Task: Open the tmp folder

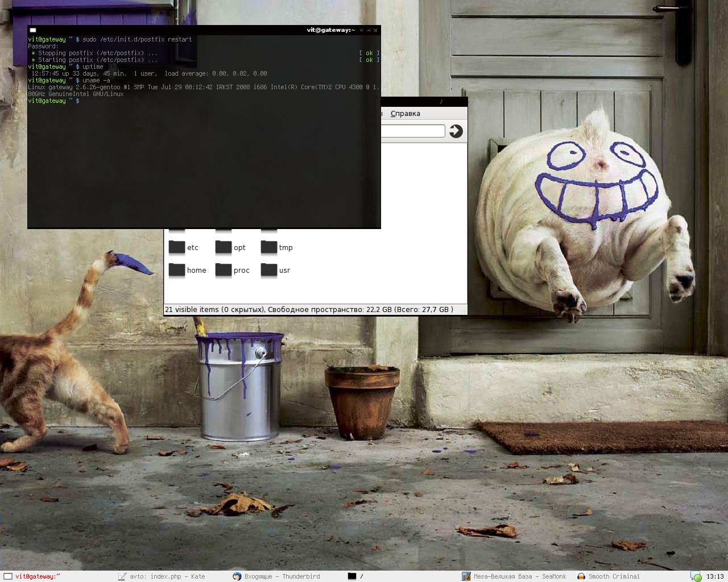Action: (x=277, y=248)
